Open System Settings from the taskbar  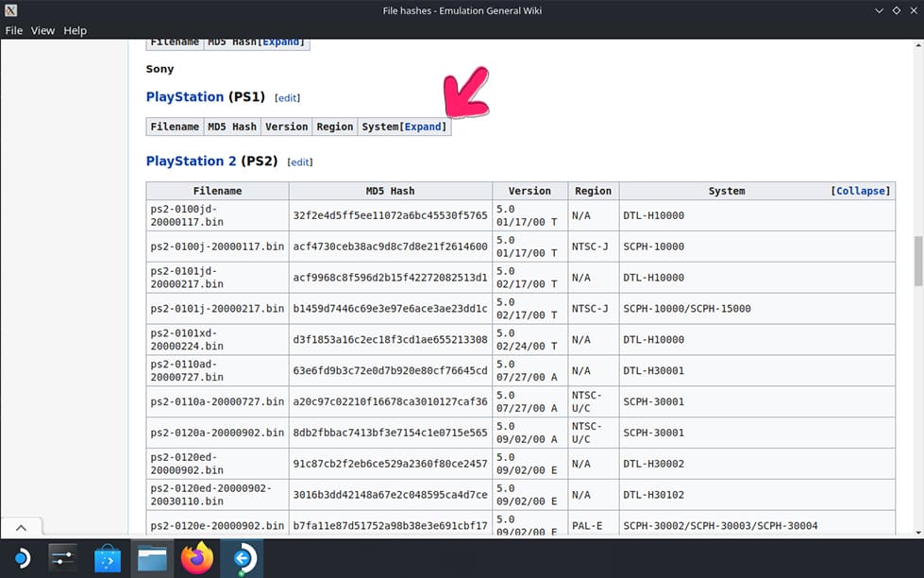tap(62, 557)
